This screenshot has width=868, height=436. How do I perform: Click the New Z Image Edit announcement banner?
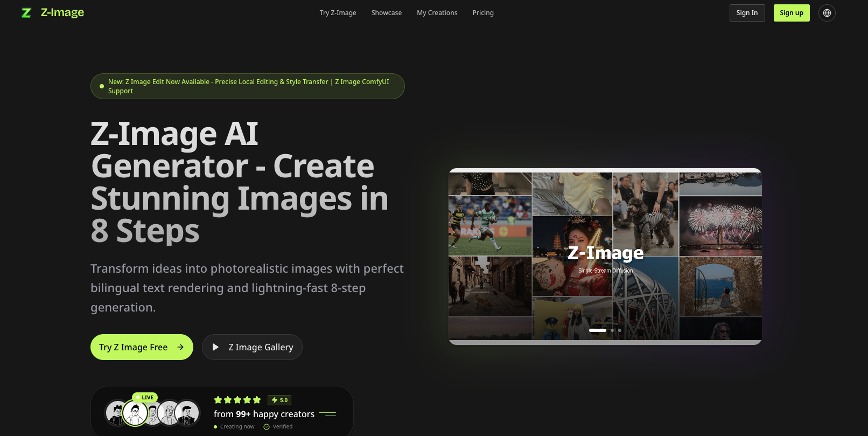tap(248, 86)
